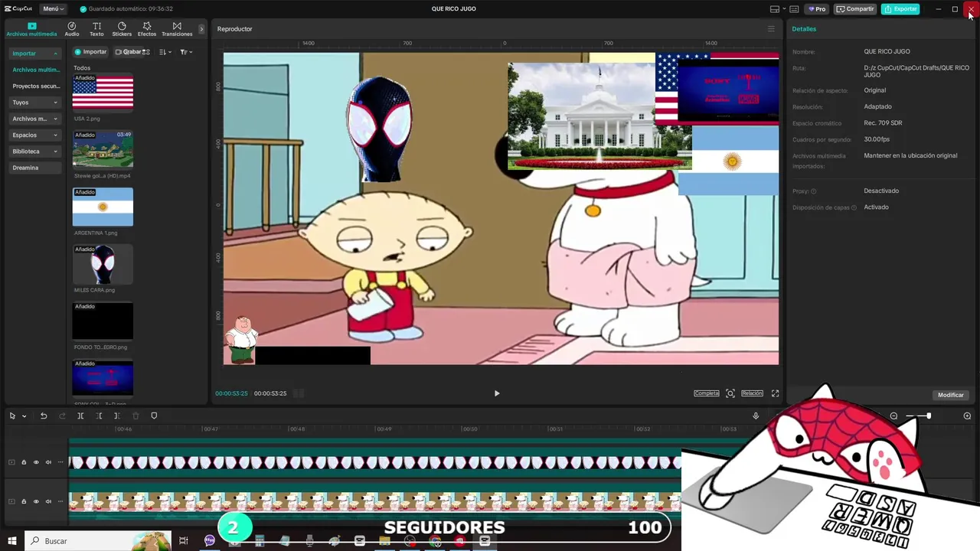Add a marker shield icon
Image resolution: width=980 pixels, height=551 pixels.
[154, 416]
